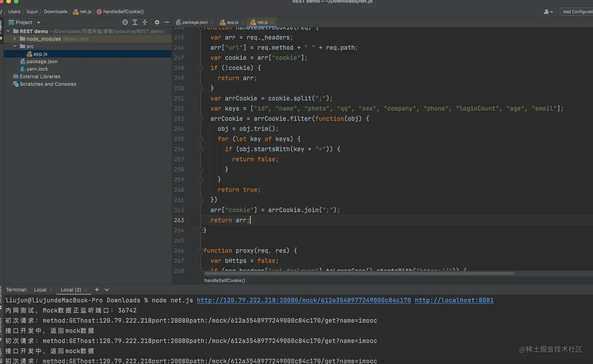Click Collapse All in Project panel
The image size is (593, 364).
coord(144,22)
